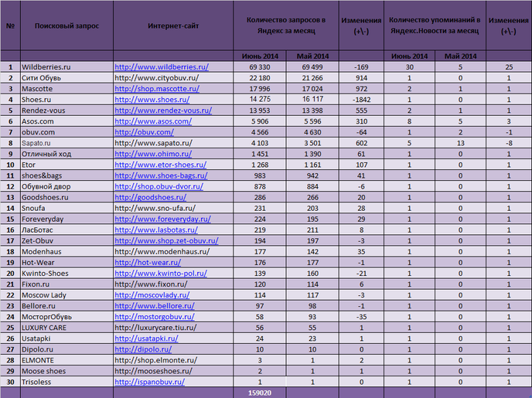Open the ispanobuv.ru hyperlink

click(150, 382)
